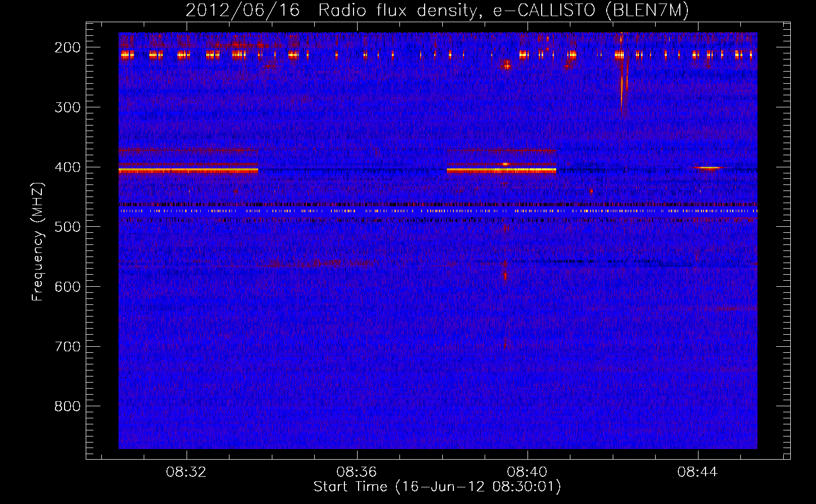The image size is (816, 504).
Task: Click the 08:44 time tick label
Action: [x=698, y=472]
